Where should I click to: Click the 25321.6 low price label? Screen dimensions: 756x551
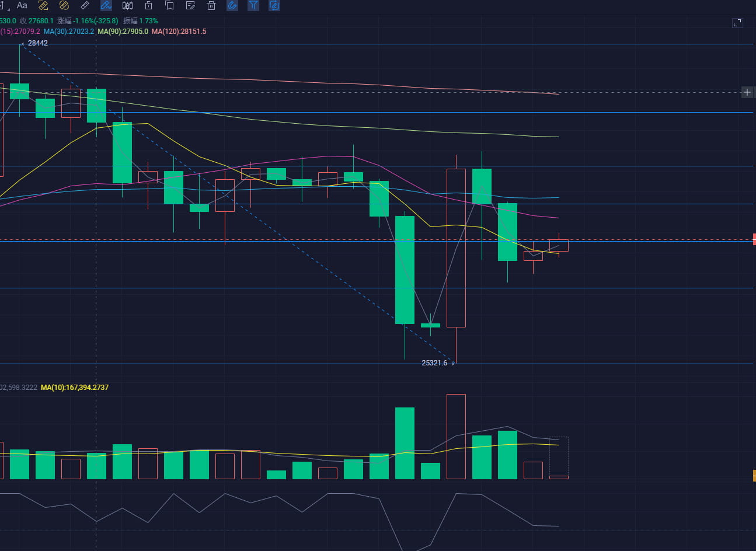[x=434, y=362]
